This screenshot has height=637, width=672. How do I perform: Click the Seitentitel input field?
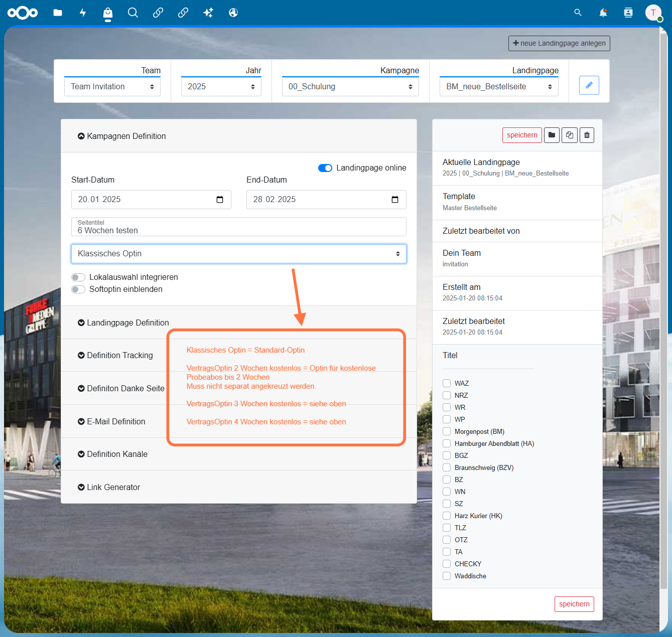coord(239,227)
